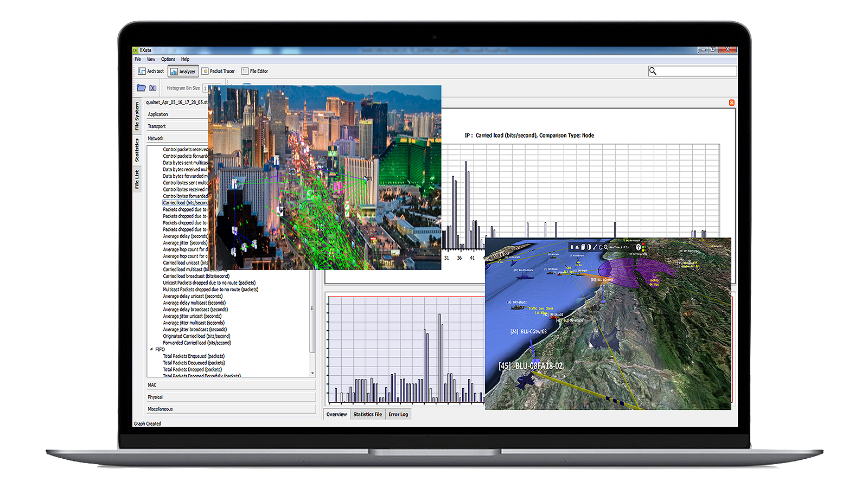
Task: Click the close file X icon
Action: pyautogui.click(x=153, y=88)
